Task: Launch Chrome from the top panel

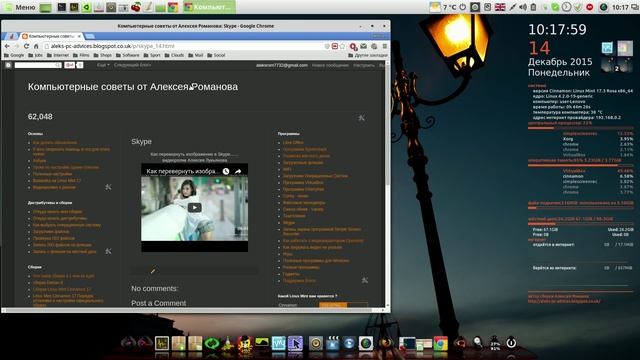Action: click(173, 7)
